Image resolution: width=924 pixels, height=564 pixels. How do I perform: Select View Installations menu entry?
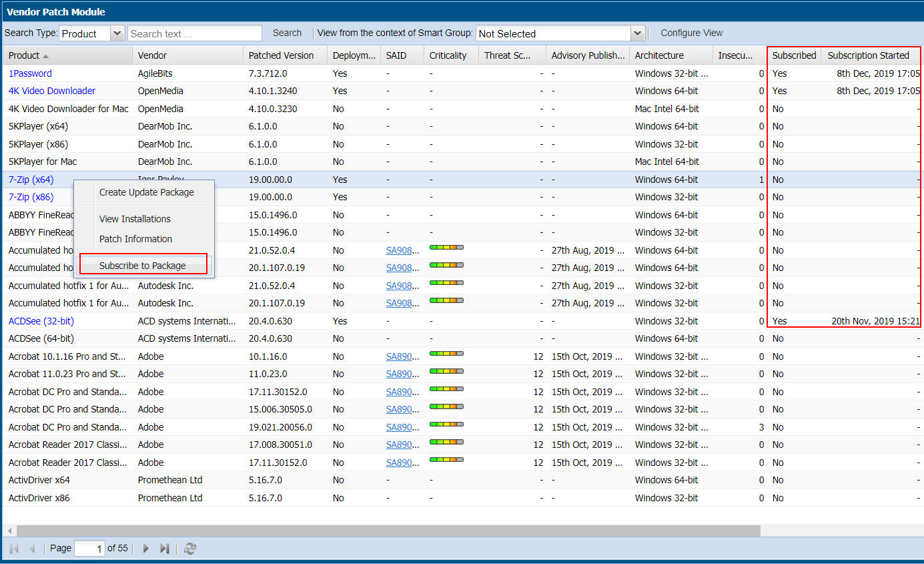(x=135, y=219)
